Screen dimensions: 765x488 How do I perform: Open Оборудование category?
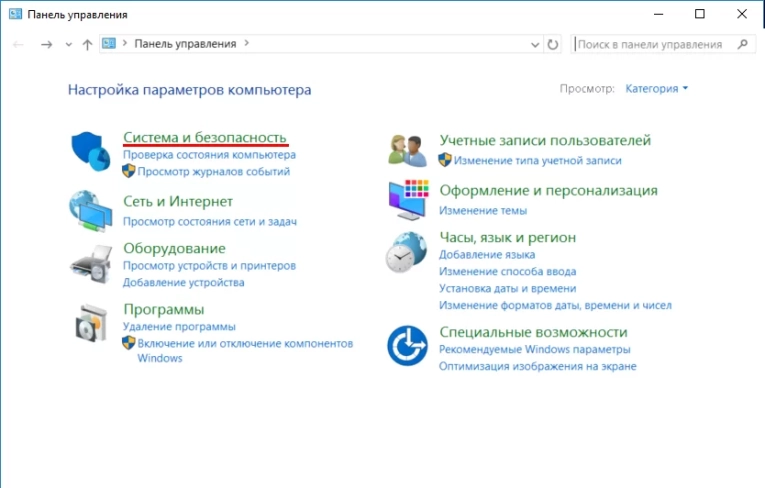coord(174,248)
